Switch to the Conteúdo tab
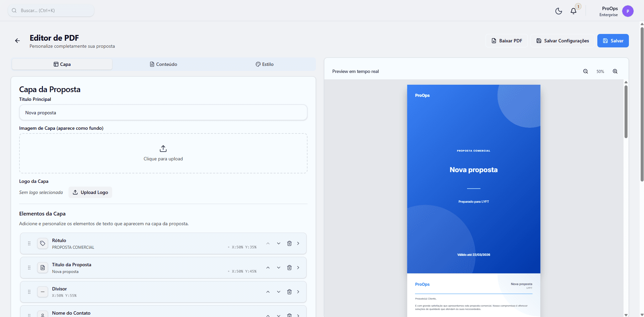The height and width of the screenshot is (317, 644). [163, 64]
